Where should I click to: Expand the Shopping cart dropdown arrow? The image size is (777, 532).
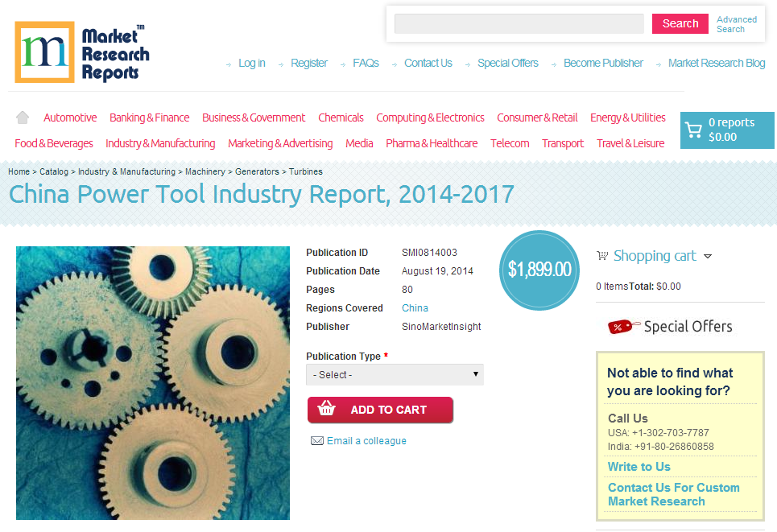708,256
